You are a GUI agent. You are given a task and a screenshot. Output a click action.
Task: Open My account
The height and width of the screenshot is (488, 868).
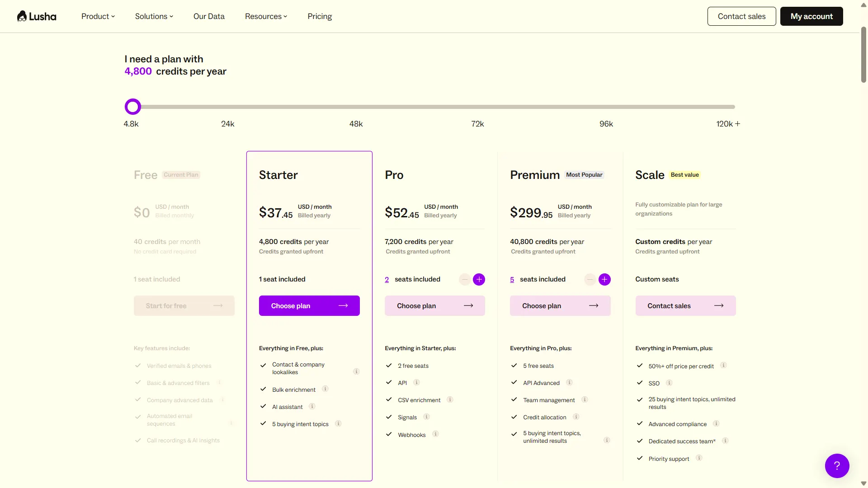811,16
